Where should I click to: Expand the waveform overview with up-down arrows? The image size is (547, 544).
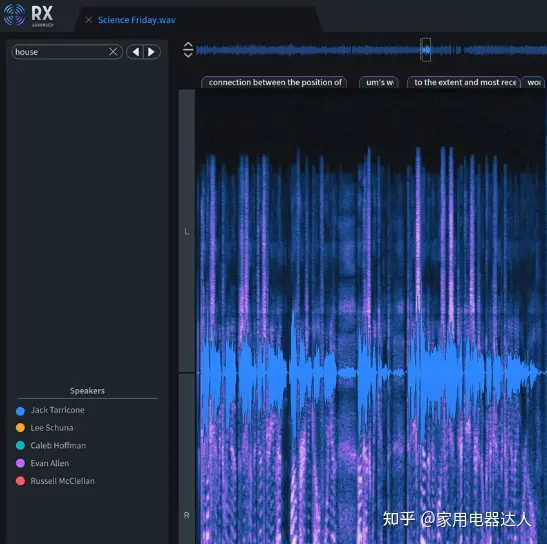tap(188, 50)
